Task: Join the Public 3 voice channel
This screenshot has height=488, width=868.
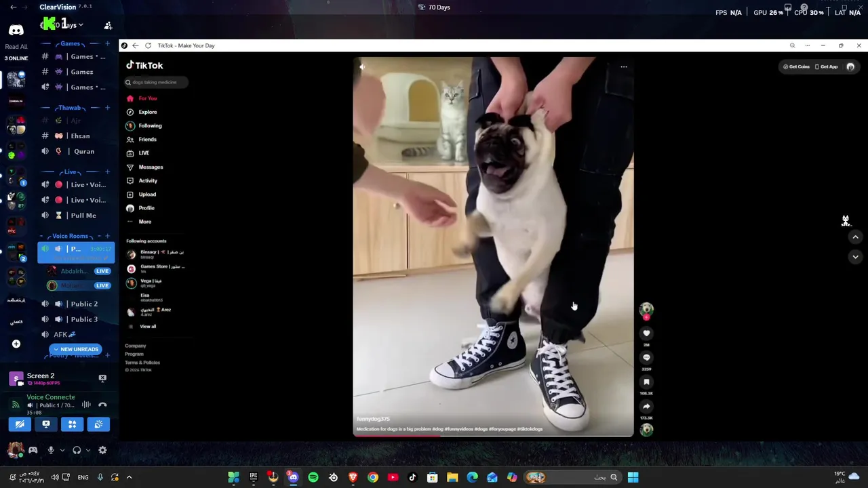Action: (x=76, y=319)
